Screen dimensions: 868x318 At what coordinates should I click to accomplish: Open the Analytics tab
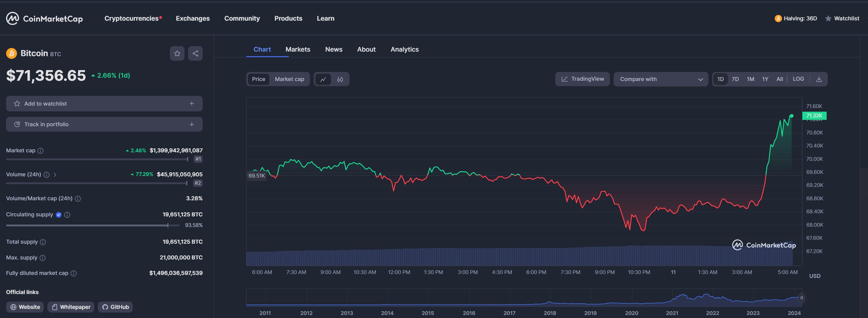click(404, 49)
